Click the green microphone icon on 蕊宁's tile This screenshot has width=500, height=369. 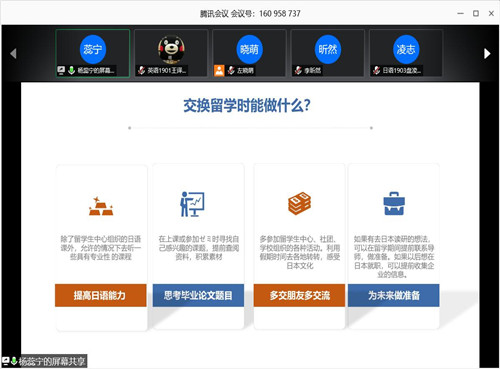(x=71, y=70)
